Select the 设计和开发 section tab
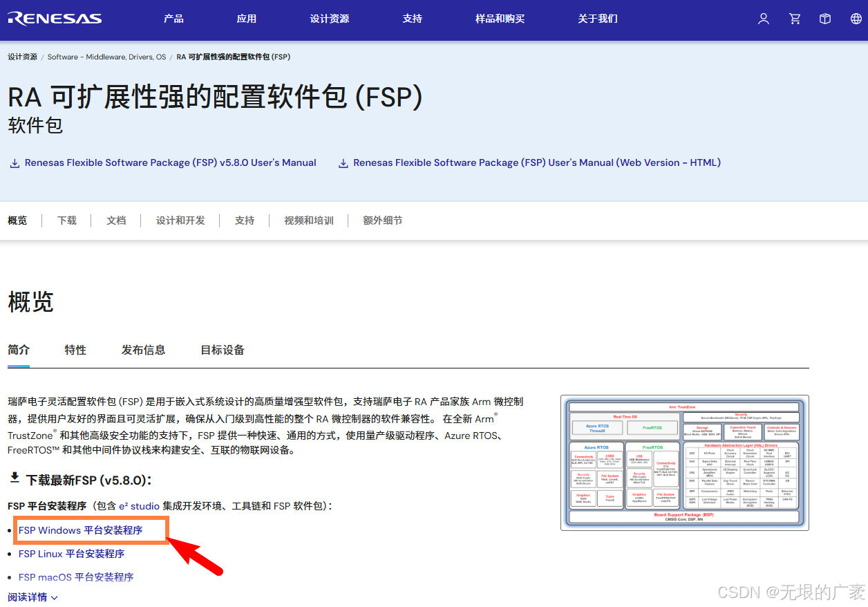 (x=180, y=221)
